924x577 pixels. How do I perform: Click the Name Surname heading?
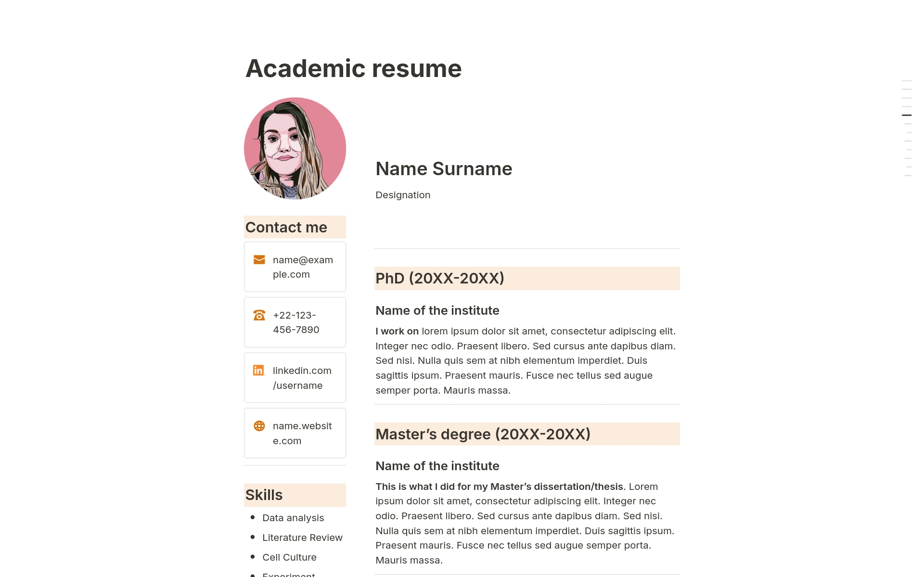pos(443,169)
